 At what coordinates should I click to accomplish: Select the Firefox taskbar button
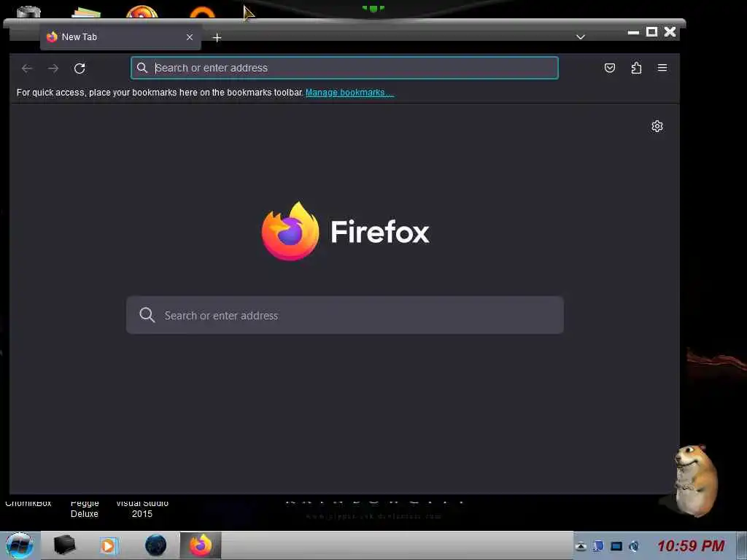click(201, 545)
